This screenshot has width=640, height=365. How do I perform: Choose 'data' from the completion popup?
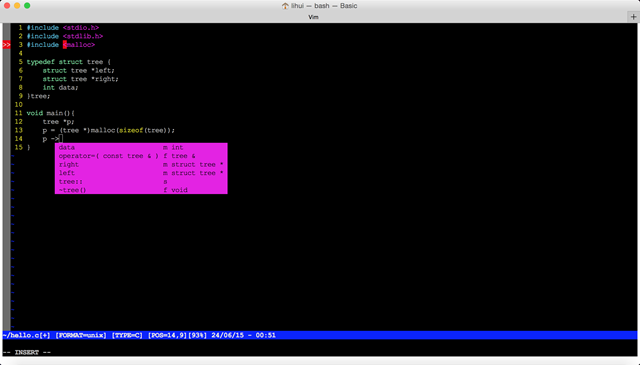[x=141, y=147]
